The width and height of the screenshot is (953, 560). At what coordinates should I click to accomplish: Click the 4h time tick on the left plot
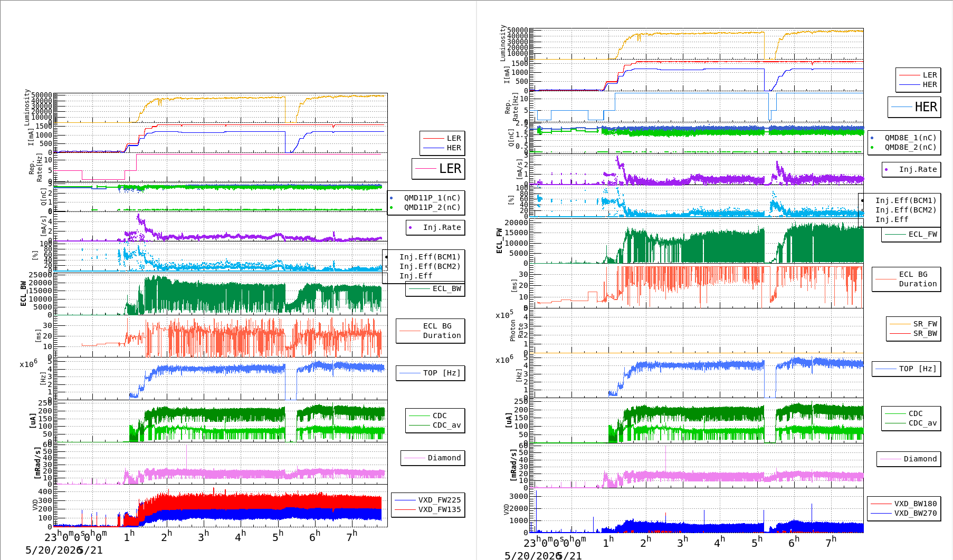pyautogui.click(x=241, y=536)
